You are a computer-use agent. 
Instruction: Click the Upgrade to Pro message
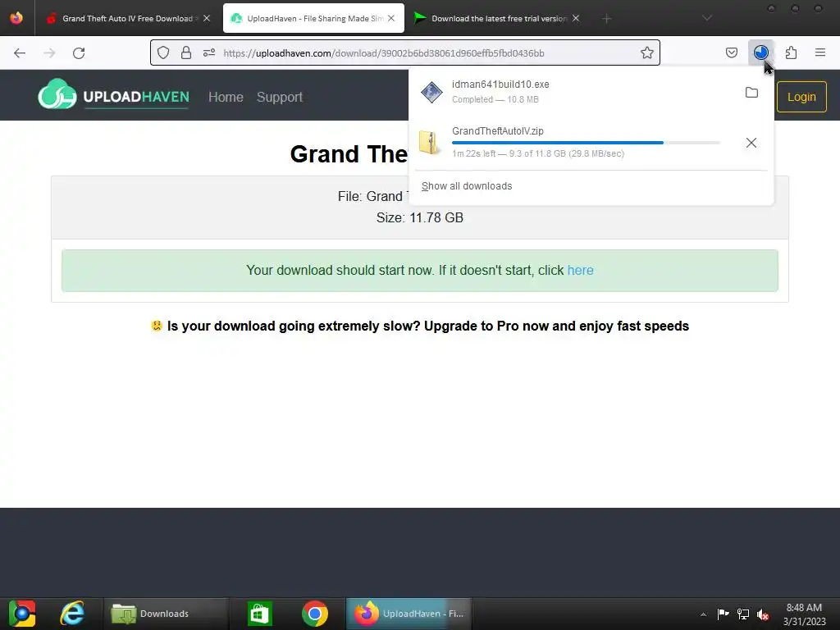[x=420, y=326]
